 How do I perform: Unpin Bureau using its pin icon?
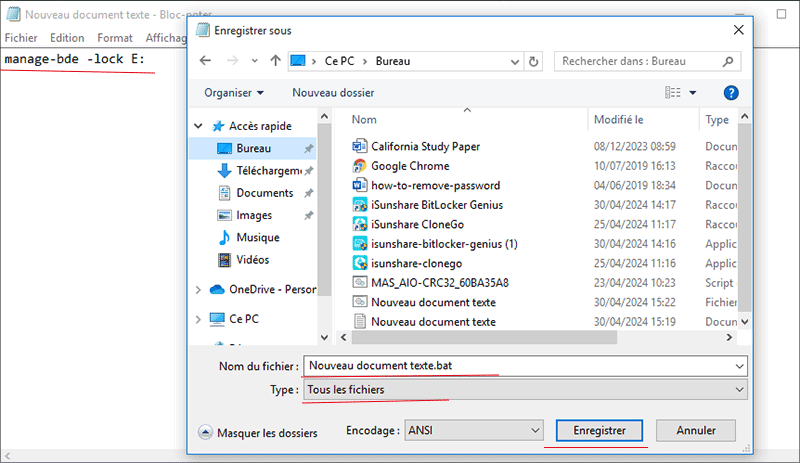tap(308, 149)
